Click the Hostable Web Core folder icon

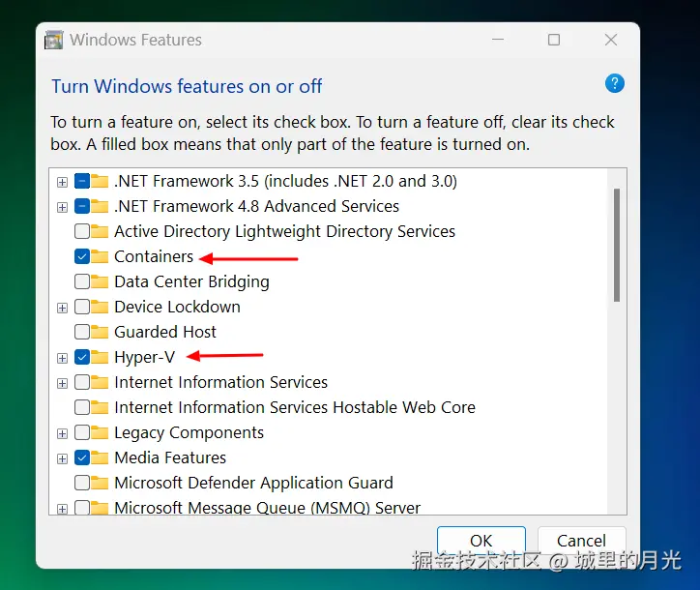tap(100, 407)
